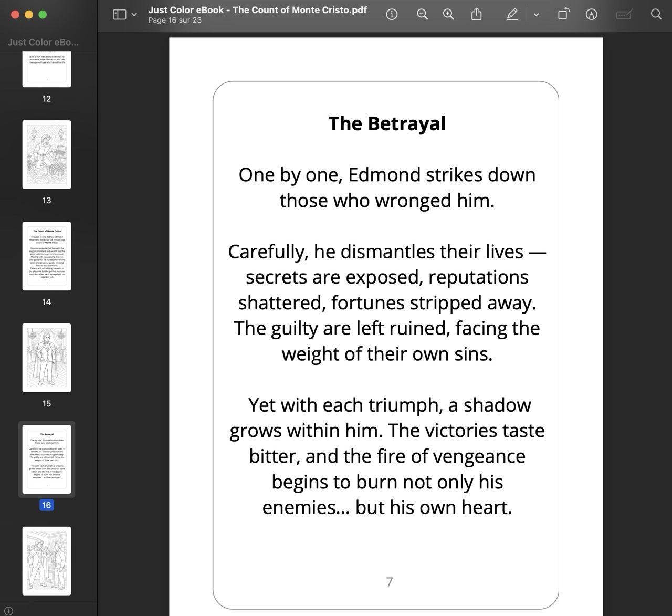Expand highlight color options chevron

pos(536,15)
